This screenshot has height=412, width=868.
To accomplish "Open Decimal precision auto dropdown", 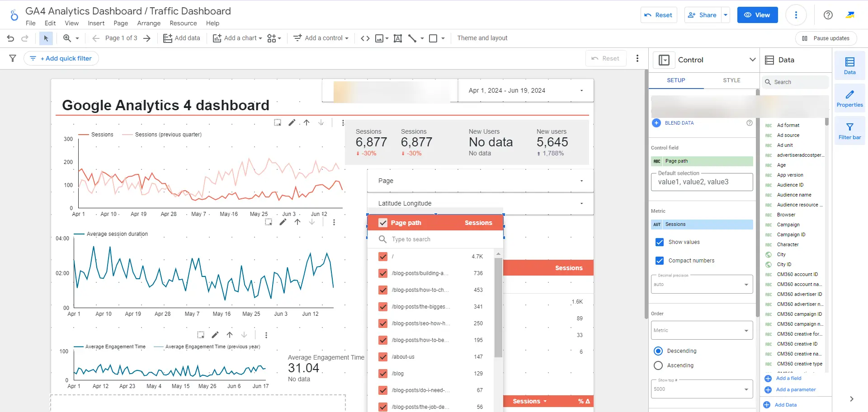I will point(702,284).
